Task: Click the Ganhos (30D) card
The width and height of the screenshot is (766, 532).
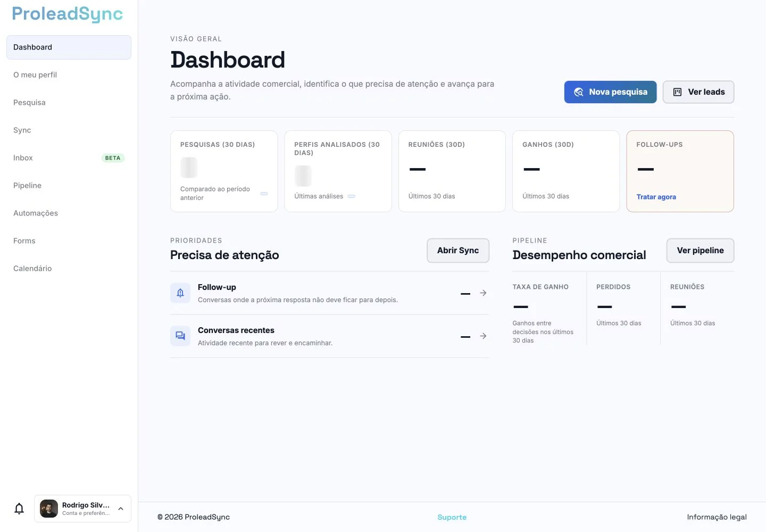Action: coord(566,171)
